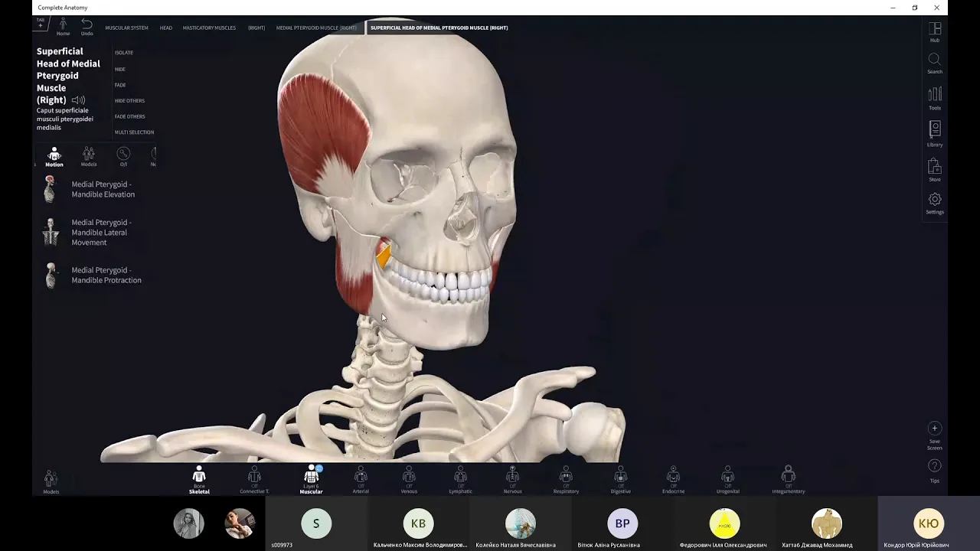The height and width of the screenshot is (551, 980).
Task: Toggle the Respiratory system layer
Action: (566, 480)
